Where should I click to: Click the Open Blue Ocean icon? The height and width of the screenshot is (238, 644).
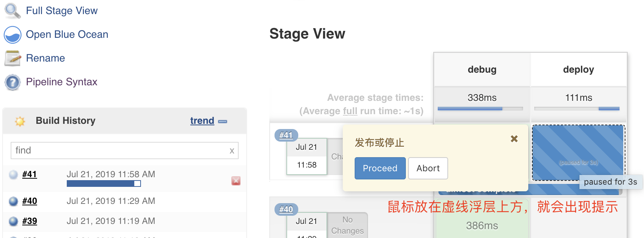pos(12,35)
